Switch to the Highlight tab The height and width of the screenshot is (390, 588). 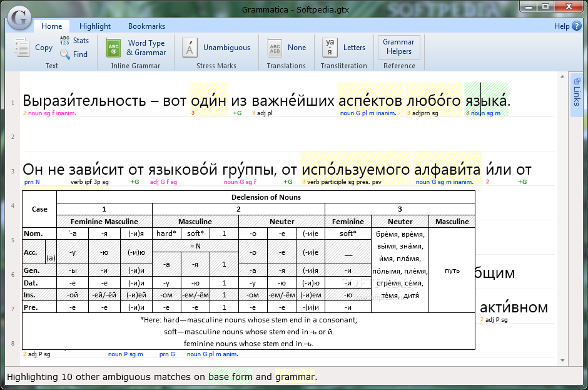[95, 26]
